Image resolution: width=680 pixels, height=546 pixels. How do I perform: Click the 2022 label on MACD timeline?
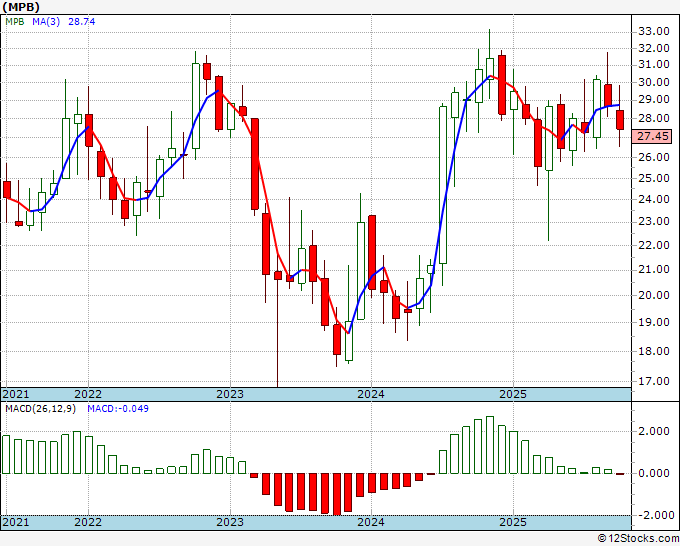[88, 522]
